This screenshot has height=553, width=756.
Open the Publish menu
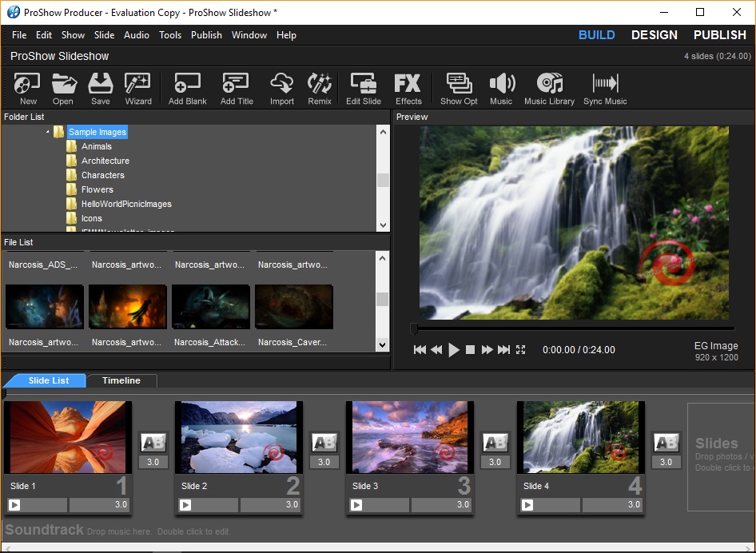(206, 35)
